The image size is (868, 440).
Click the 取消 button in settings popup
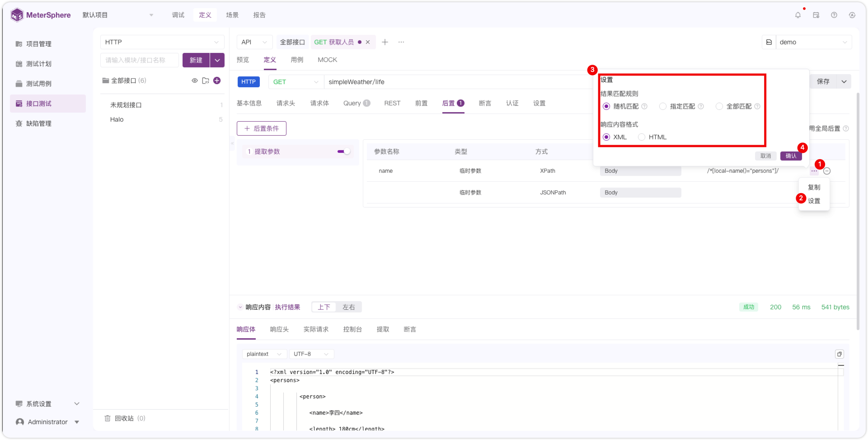[x=765, y=156]
